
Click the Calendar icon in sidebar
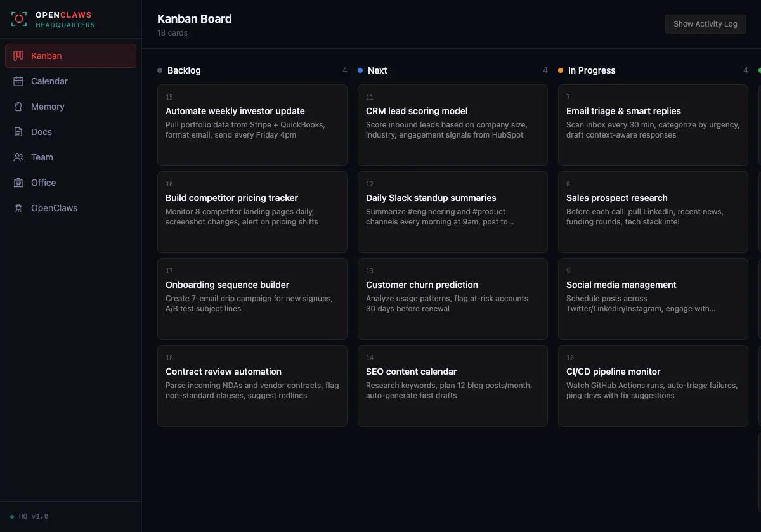[18, 81]
